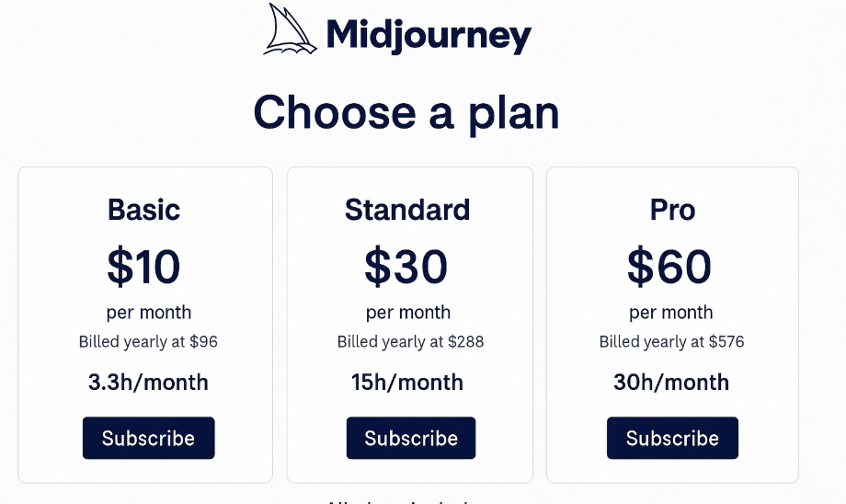Click the $10 Basic price

coord(143,266)
